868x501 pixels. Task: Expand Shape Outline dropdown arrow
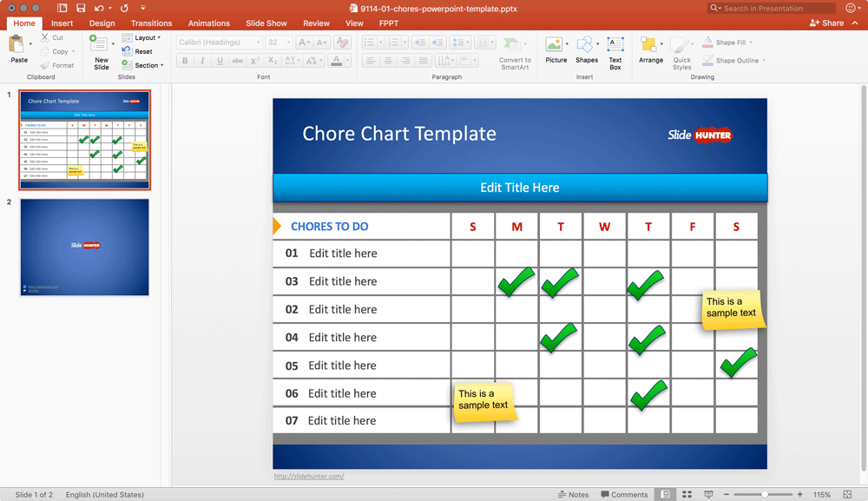point(765,60)
